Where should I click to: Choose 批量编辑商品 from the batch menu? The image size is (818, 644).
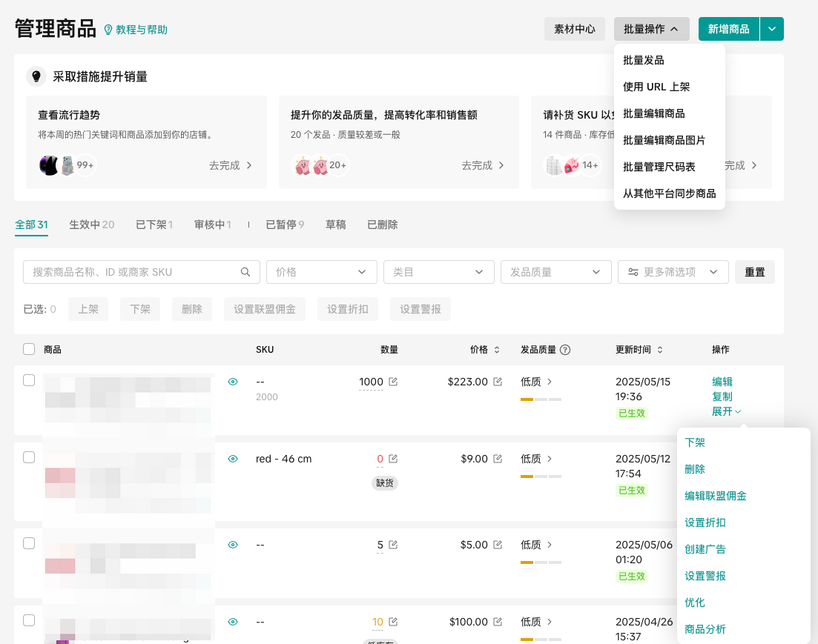(653, 113)
